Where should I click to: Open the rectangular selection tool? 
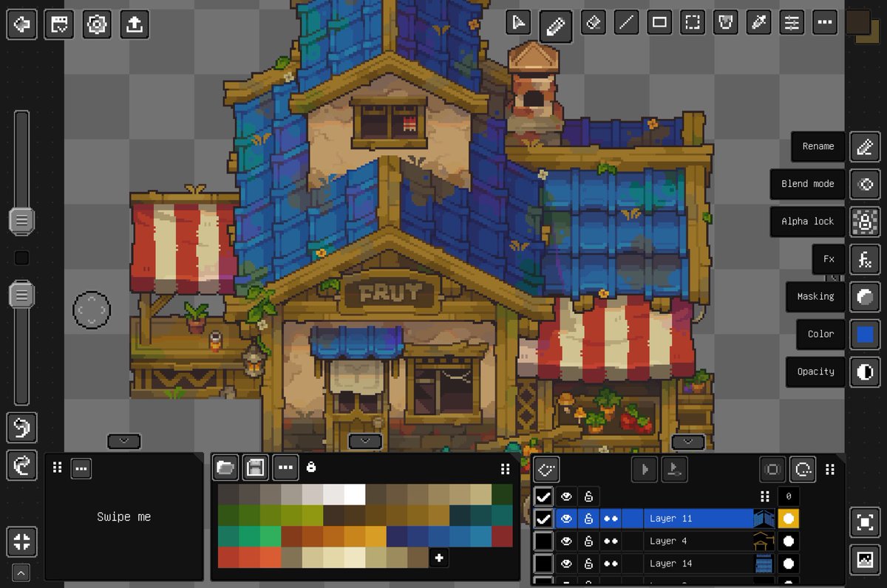(x=693, y=23)
